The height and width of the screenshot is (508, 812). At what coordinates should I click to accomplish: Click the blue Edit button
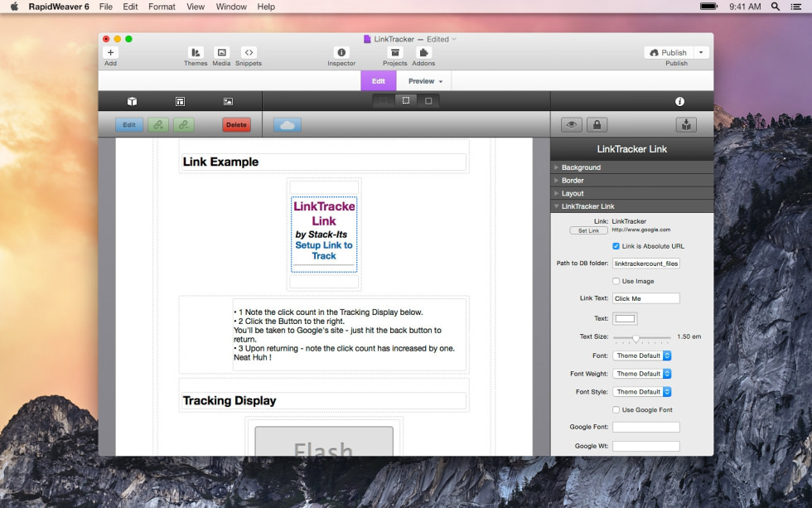(129, 125)
